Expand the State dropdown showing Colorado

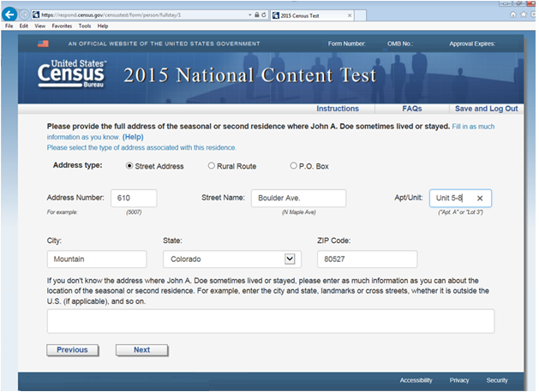pyautogui.click(x=290, y=258)
